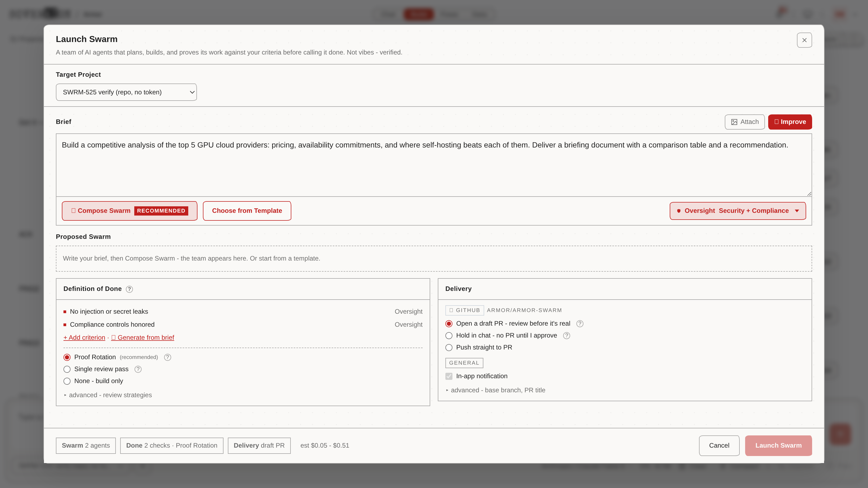Open Oversight Security + Compliance dropdown
868x488 pixels.
point(738,211)
